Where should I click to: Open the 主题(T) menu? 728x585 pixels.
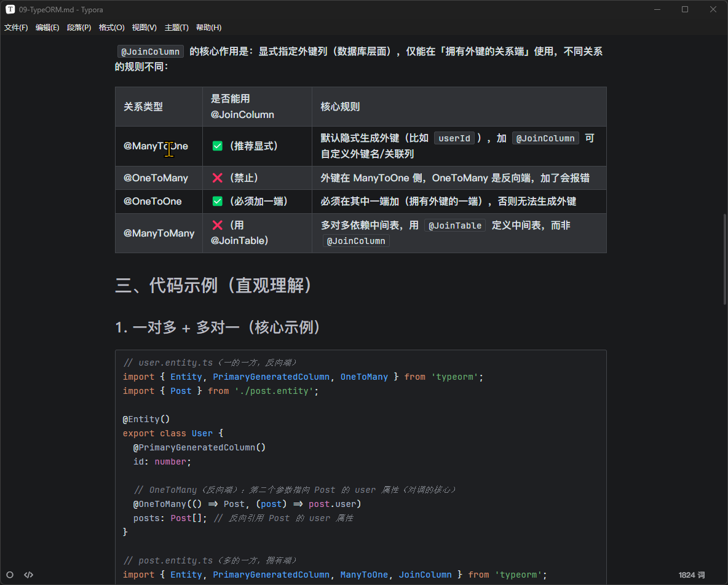[x=176, y=28]
